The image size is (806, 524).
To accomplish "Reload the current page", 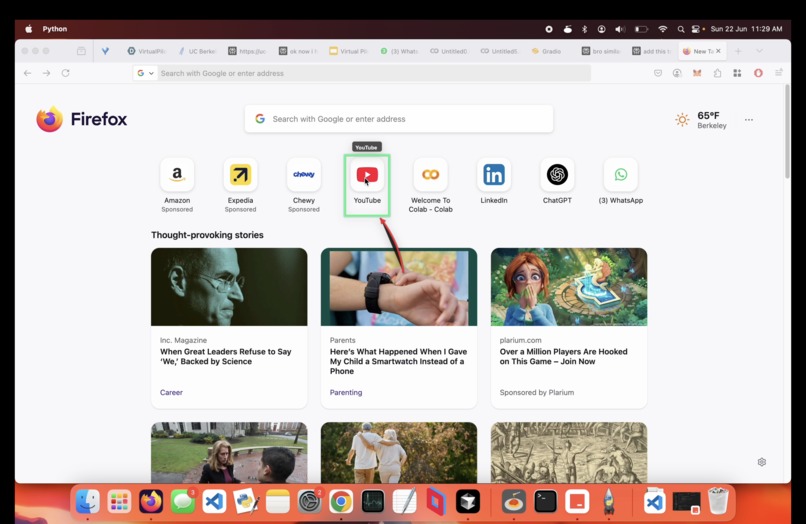I will coord(65,73).
